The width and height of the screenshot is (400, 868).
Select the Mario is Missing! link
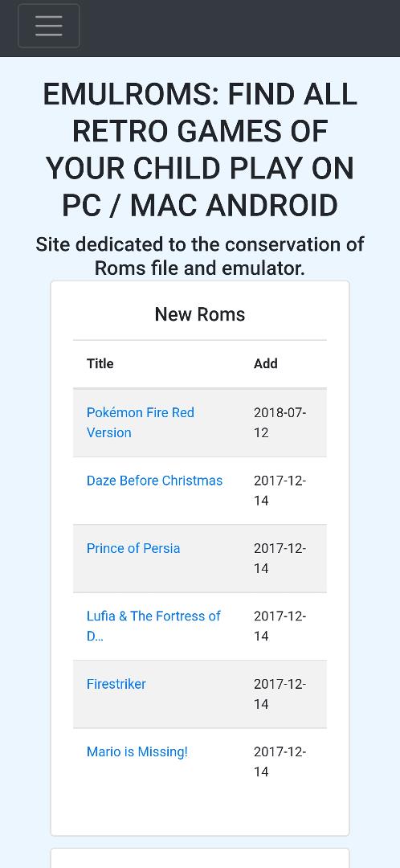click(x=137, y=751)
